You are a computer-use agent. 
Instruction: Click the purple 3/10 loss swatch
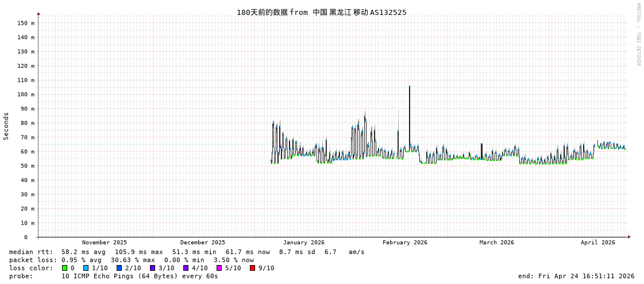pyautogui.click(x=152, y=268)
